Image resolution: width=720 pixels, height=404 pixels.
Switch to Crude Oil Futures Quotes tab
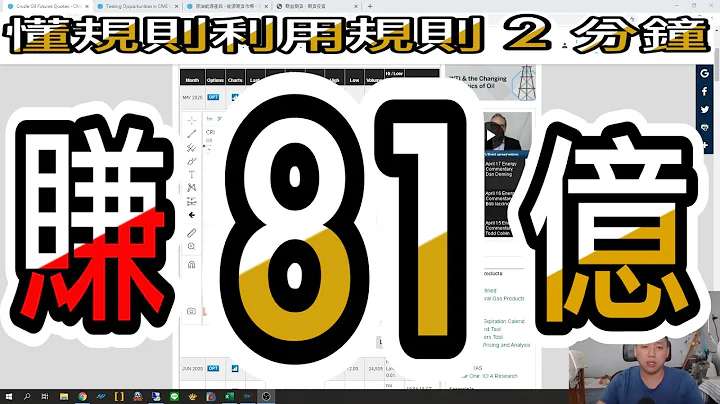click(48, 6)
